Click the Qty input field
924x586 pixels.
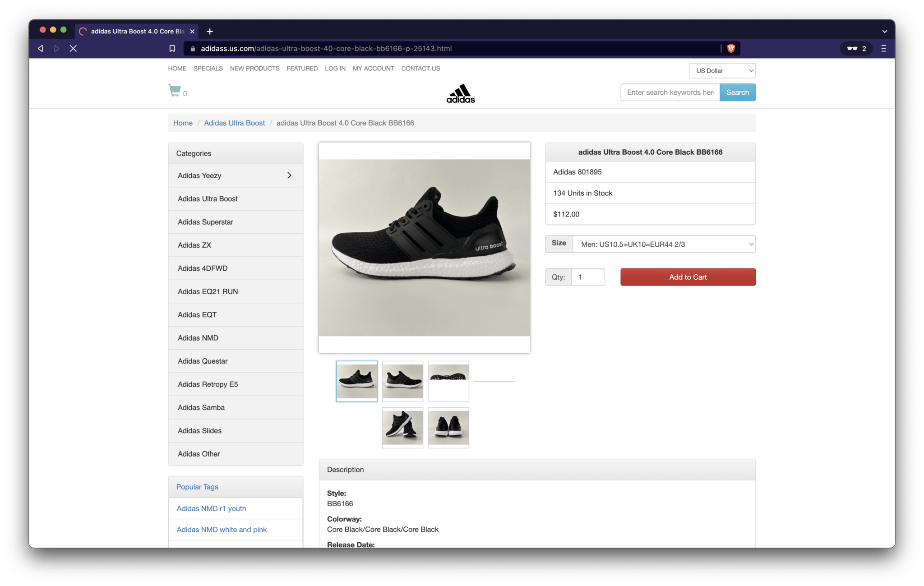tap(588, 277)
